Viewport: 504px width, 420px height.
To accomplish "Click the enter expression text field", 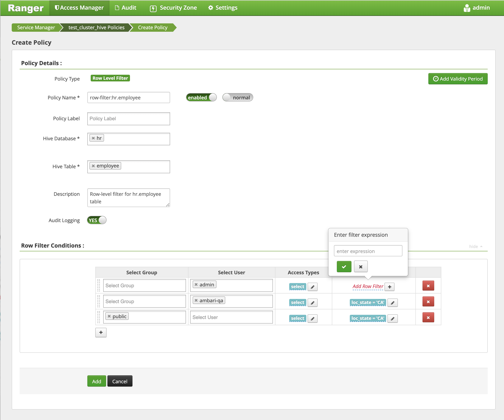I will (x=368, y=251).
